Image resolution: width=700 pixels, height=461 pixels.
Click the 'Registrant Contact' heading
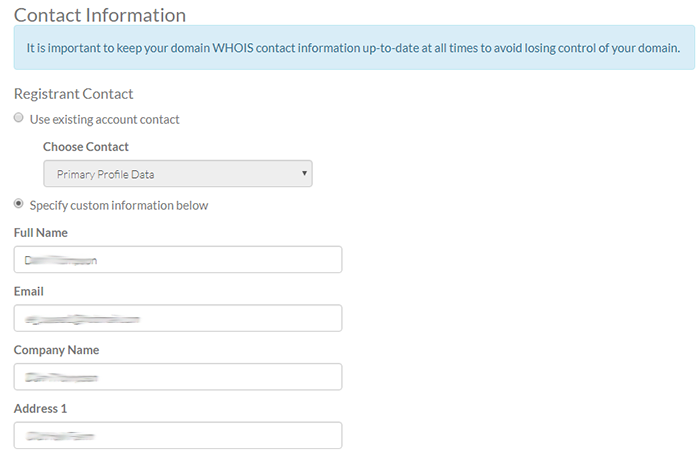[74, 94]
